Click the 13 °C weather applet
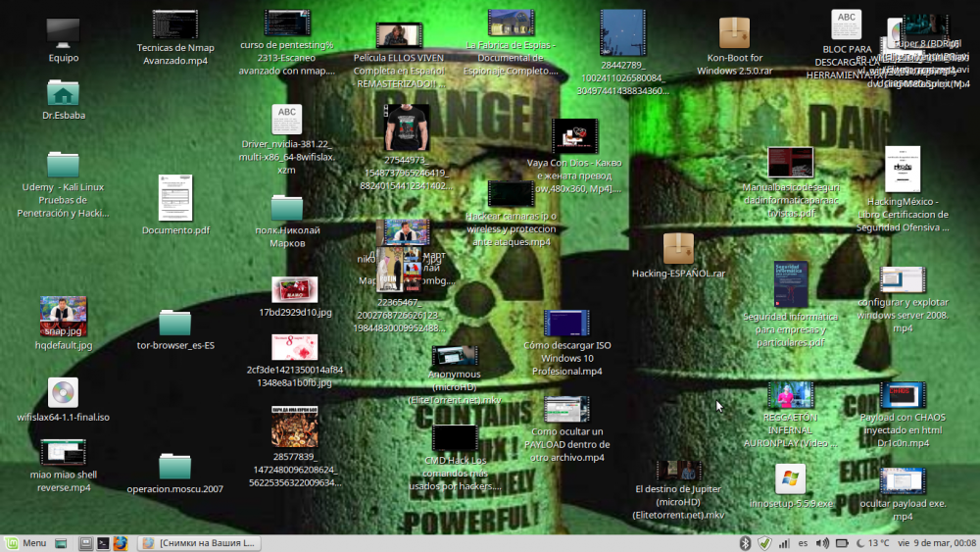Viewport: 980px width, 552px height. [872, 543]
